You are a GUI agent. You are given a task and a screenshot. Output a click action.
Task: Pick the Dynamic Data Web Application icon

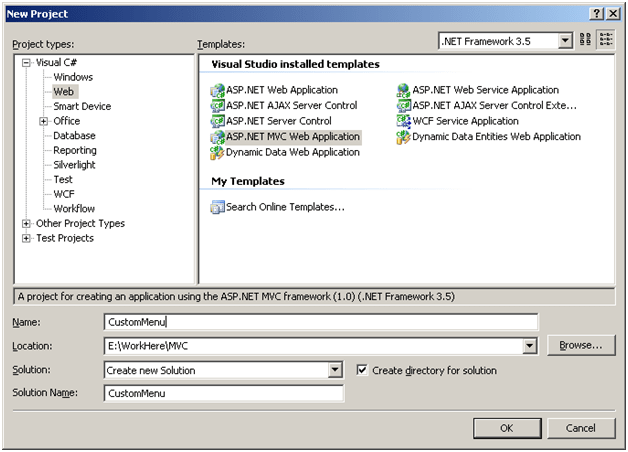(x=217, y=153)
